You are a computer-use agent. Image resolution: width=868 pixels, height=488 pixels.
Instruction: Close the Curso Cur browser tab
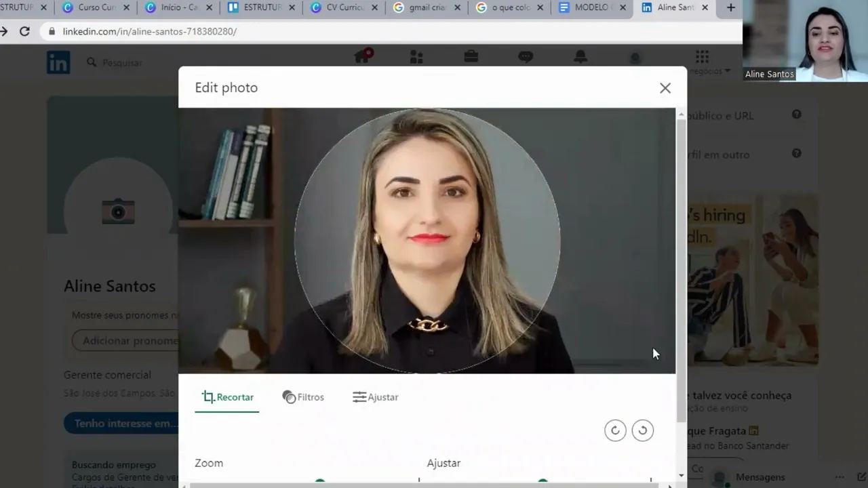(126, 7)
